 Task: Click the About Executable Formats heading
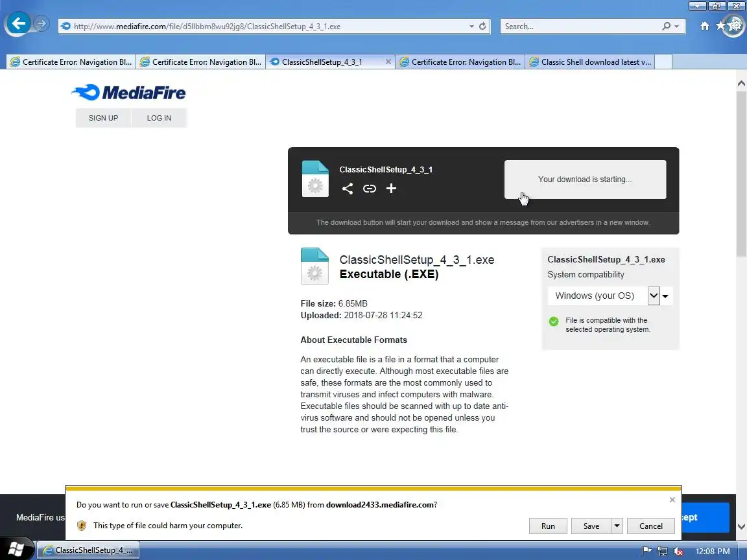click(x=353, y=340)
